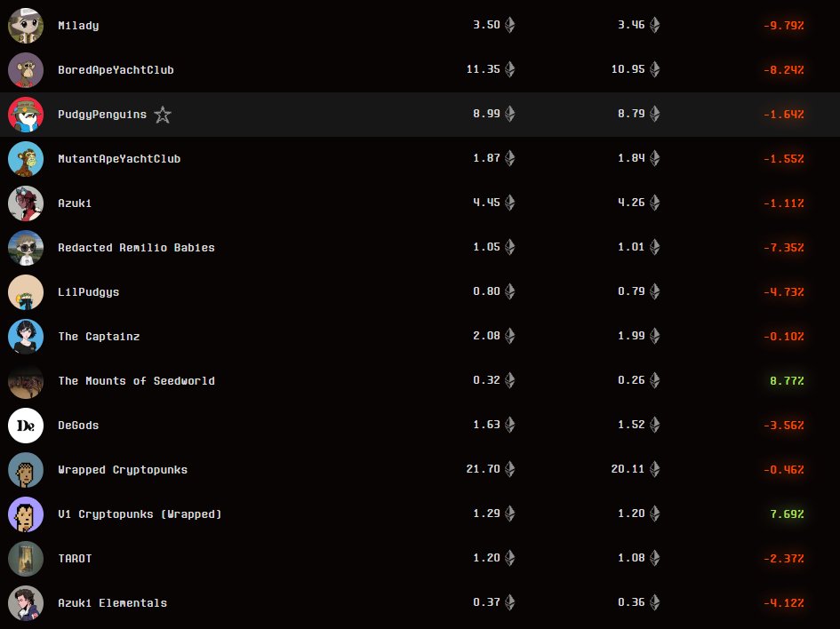Click The Captainz collection avatar
Screen dimensions: 840x629
pyautogui.click(x=26, y=336)
